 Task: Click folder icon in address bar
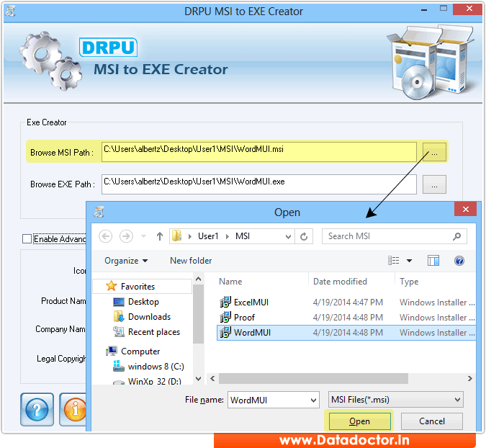(x=176, y=236)
